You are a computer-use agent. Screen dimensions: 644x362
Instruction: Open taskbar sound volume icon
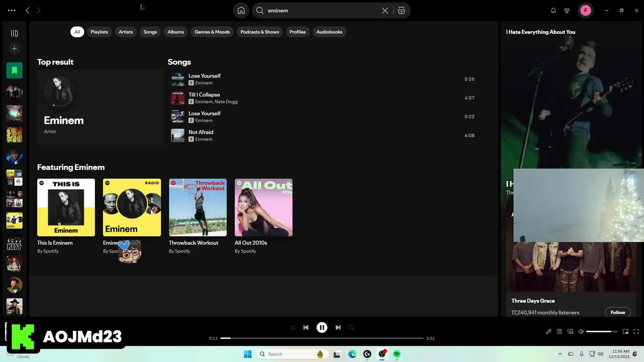click(x=600, y=354)
